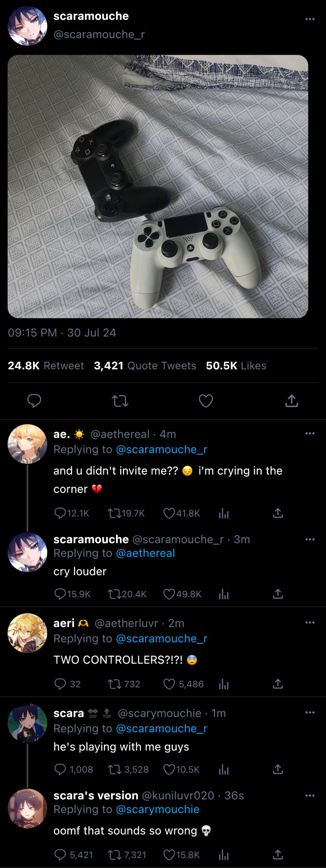The width and height of the screenshot is (326, 868).
Task: Open the controllers photo in full view
Action: 158,186
